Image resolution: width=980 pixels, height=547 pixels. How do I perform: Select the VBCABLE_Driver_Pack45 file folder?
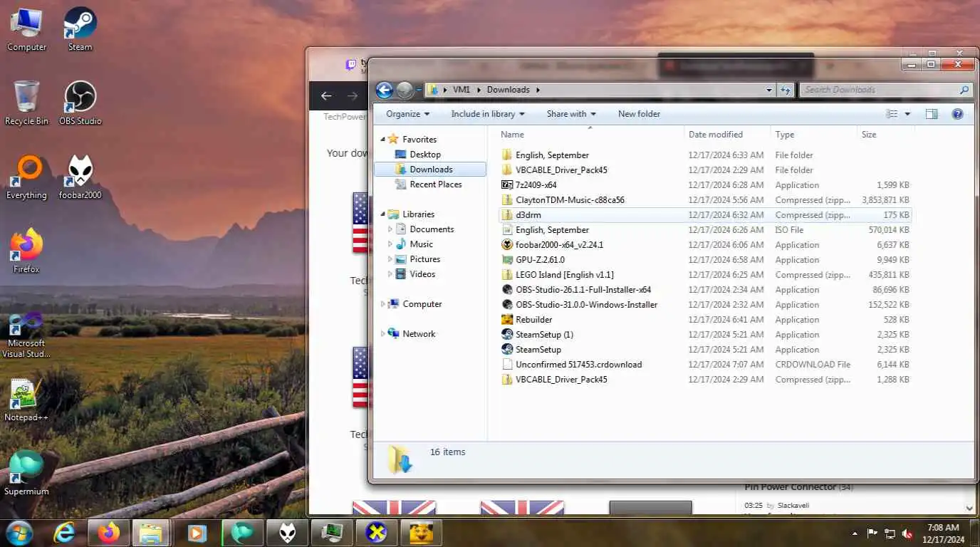coord(561,170)
